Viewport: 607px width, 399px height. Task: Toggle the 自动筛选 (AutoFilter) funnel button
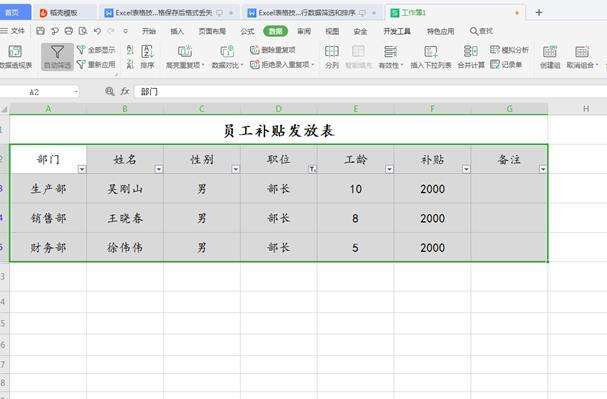pyautogui.click(x=57, y=57)
